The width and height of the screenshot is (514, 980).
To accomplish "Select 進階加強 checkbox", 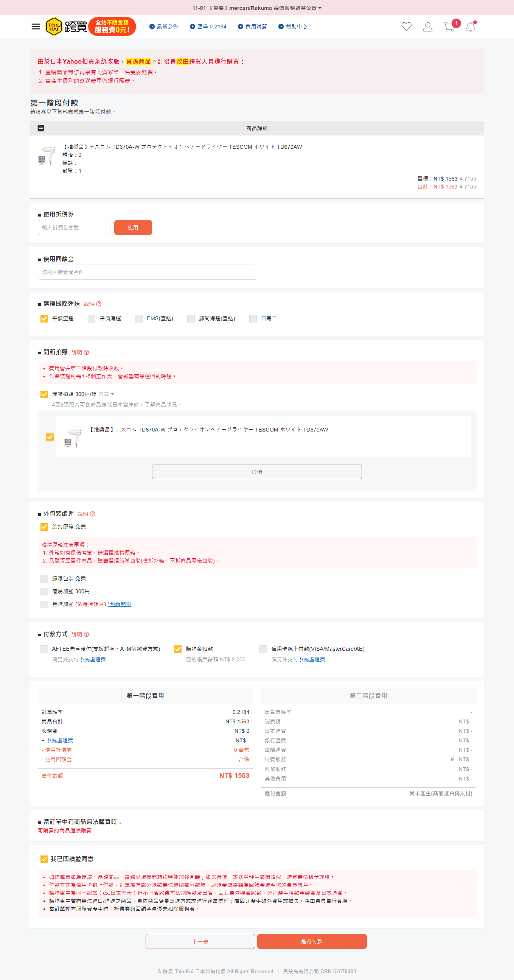I will coord(44,604).
